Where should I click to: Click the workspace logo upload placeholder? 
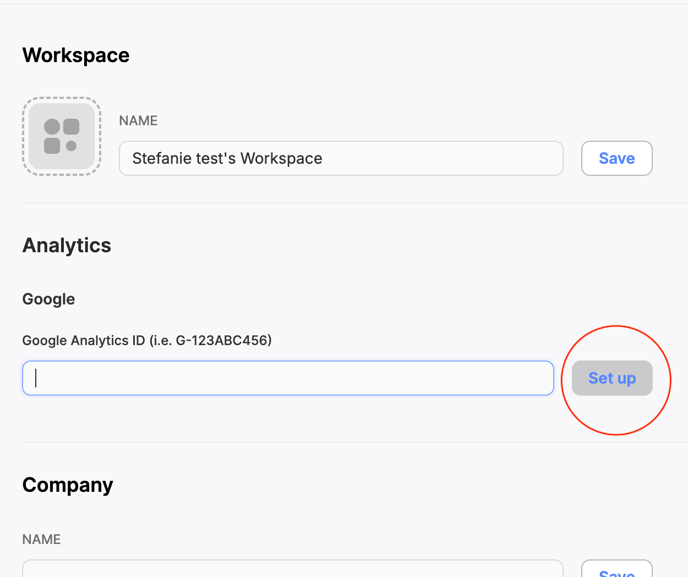click(62, 136)
